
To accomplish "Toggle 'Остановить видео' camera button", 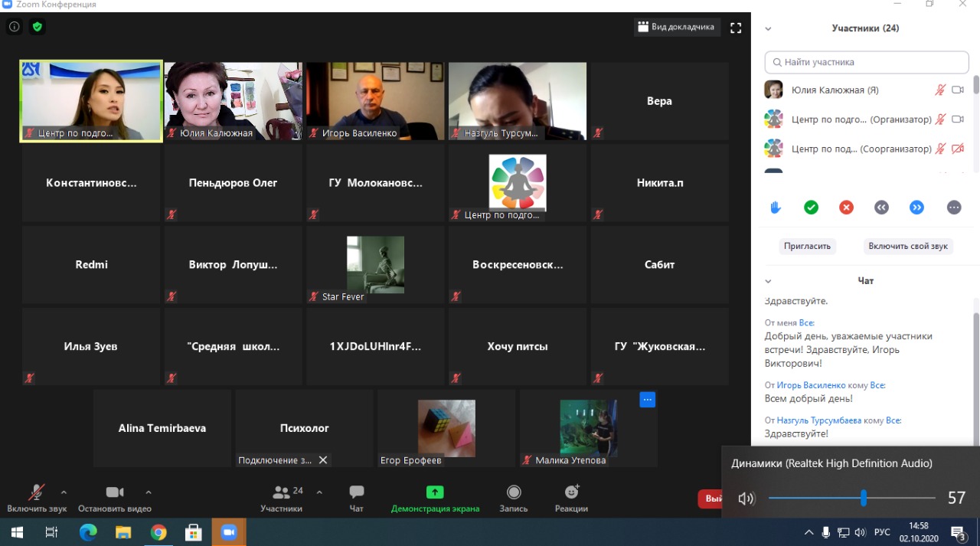I will [115, 497].
